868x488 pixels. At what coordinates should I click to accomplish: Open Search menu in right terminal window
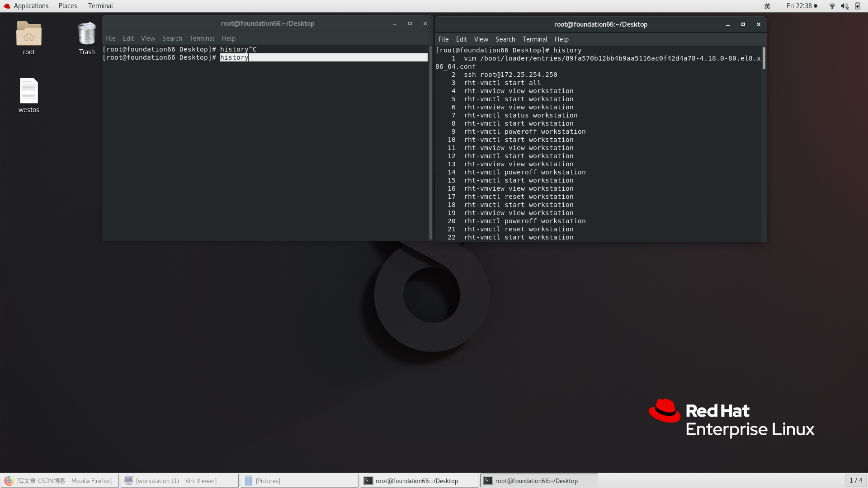pyautogui.click(x=505, y=39)
